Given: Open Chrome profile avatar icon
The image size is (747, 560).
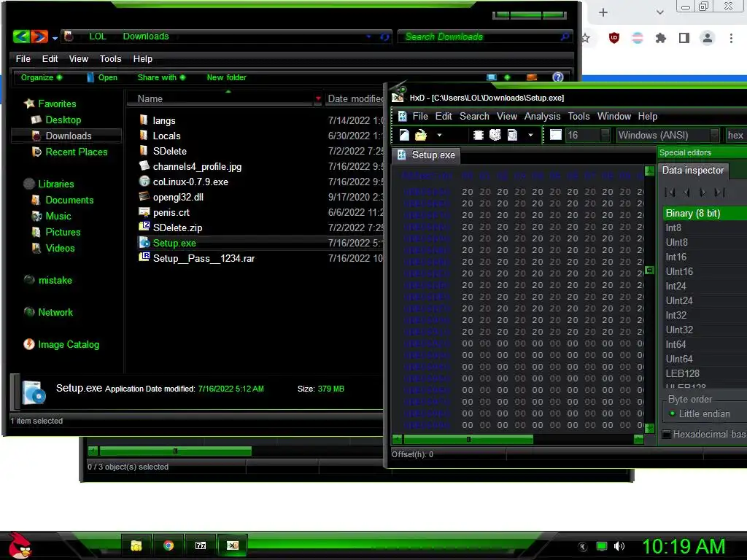Looking at the screenshot, I should tap(708, 38).
